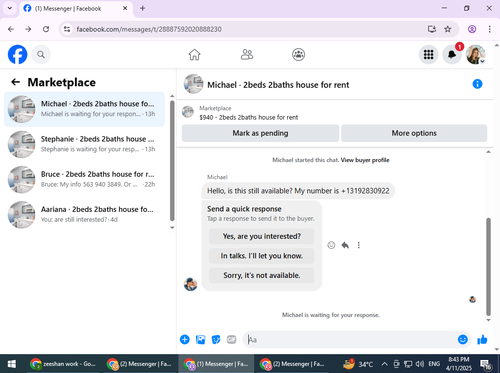Send 'Sorry, it's not available.' response

click(x=262, y=275)
